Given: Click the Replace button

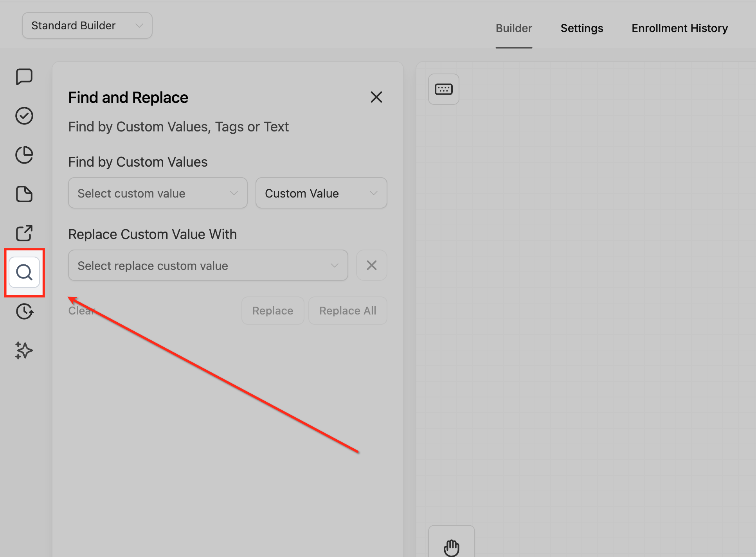Looking at the screenshot, I should click(272, 311).
